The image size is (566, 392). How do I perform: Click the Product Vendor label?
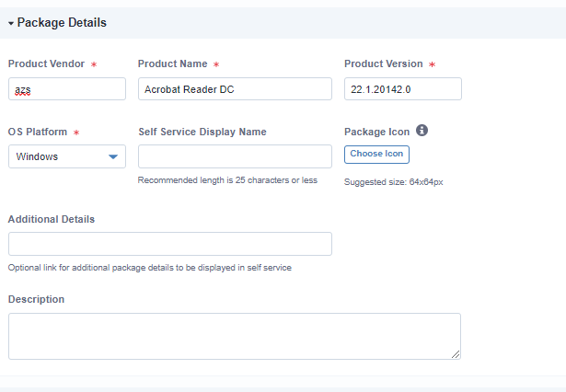(46, 64)
